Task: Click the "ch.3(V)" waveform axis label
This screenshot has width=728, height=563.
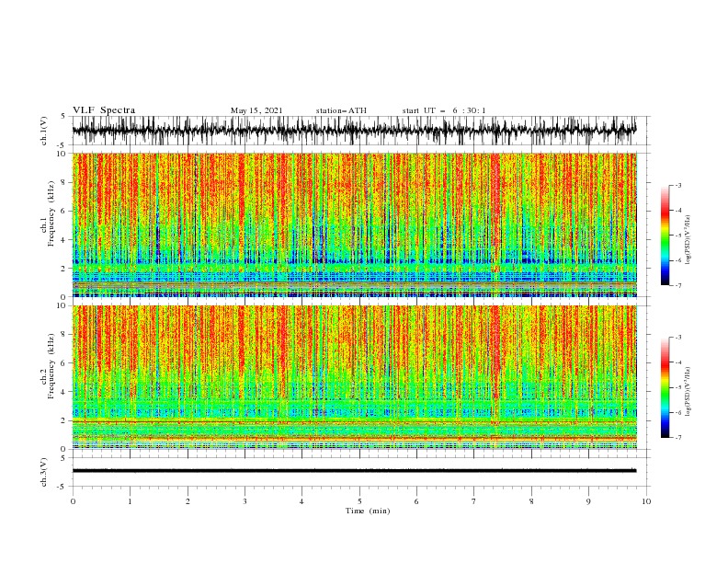Action: pos(44,472)
